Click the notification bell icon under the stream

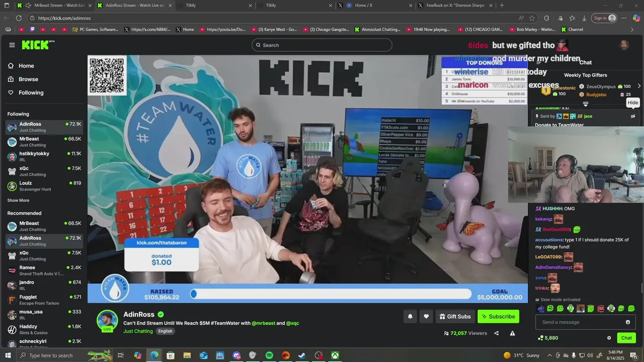410,316
